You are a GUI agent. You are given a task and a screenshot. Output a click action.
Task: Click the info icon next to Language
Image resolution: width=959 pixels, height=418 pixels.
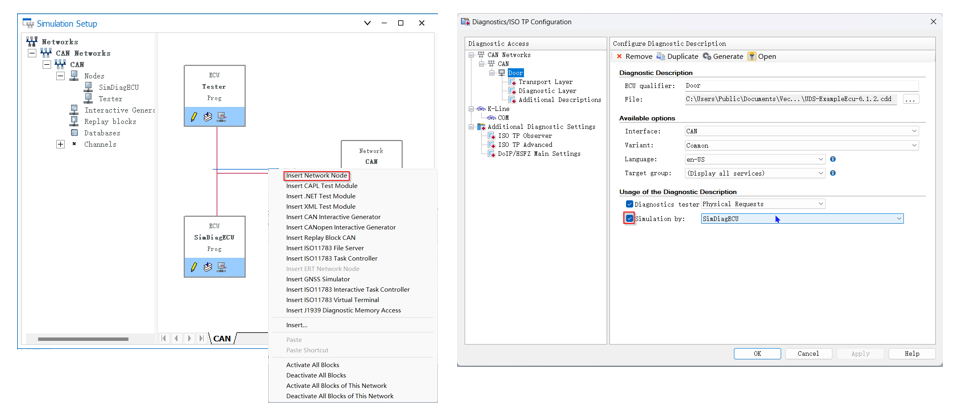pos(833,159)
